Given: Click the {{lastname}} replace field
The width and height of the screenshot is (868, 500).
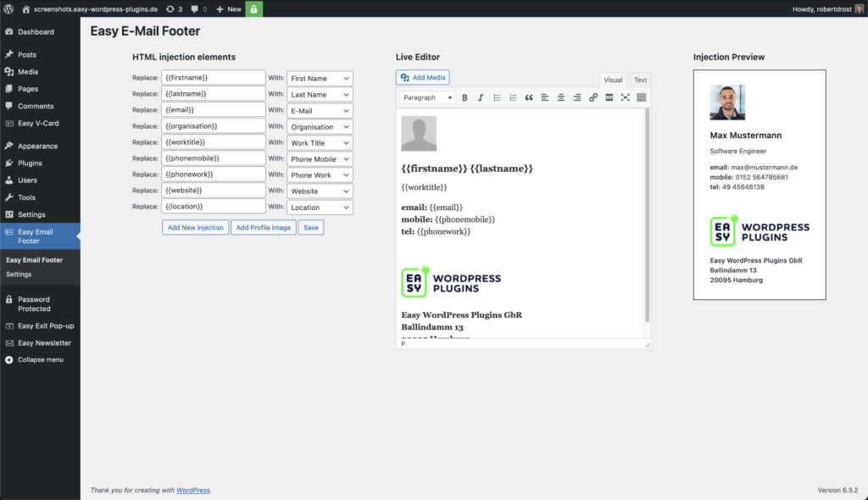Looking at the screenshot, I should coord(214,93).
